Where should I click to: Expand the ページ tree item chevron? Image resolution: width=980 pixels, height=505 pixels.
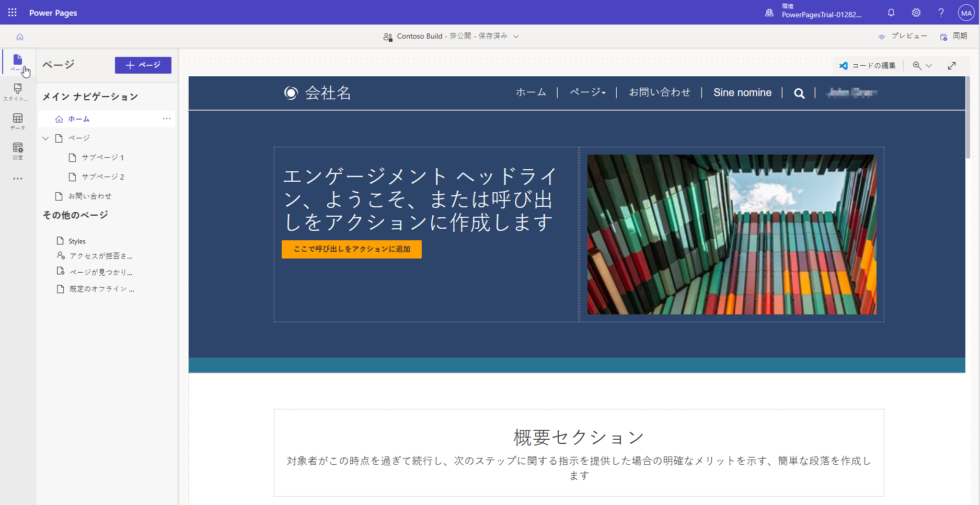tap(45, 138)
